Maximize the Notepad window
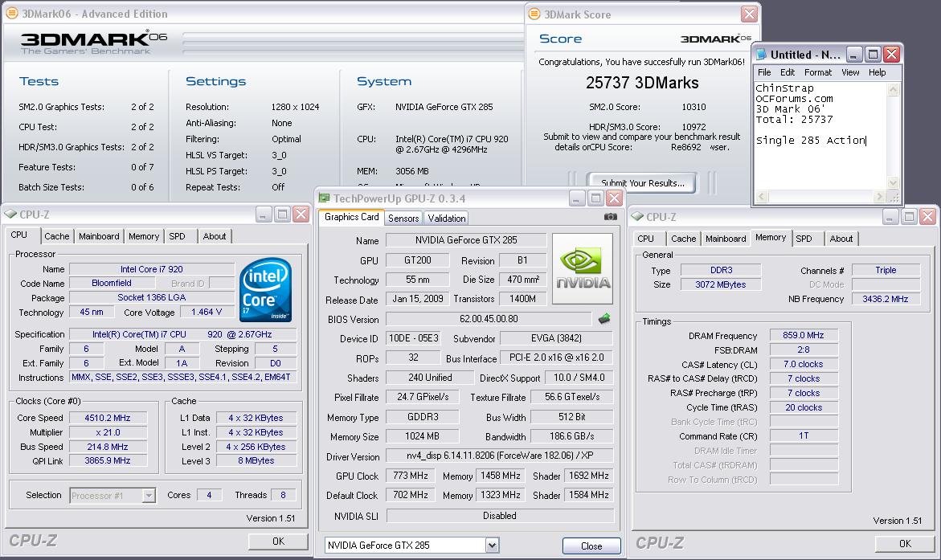This screenshot has height=560, width=941. pos(873,55)
